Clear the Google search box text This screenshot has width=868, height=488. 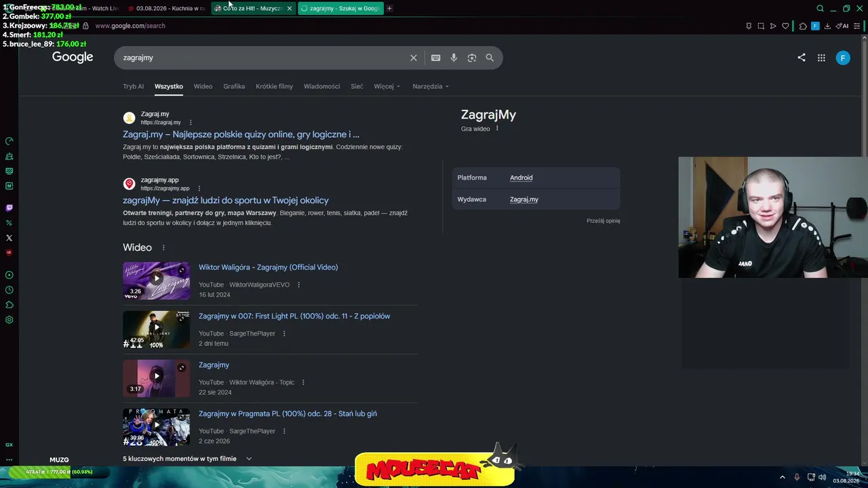pyautogui.click(x=414, y=58)
